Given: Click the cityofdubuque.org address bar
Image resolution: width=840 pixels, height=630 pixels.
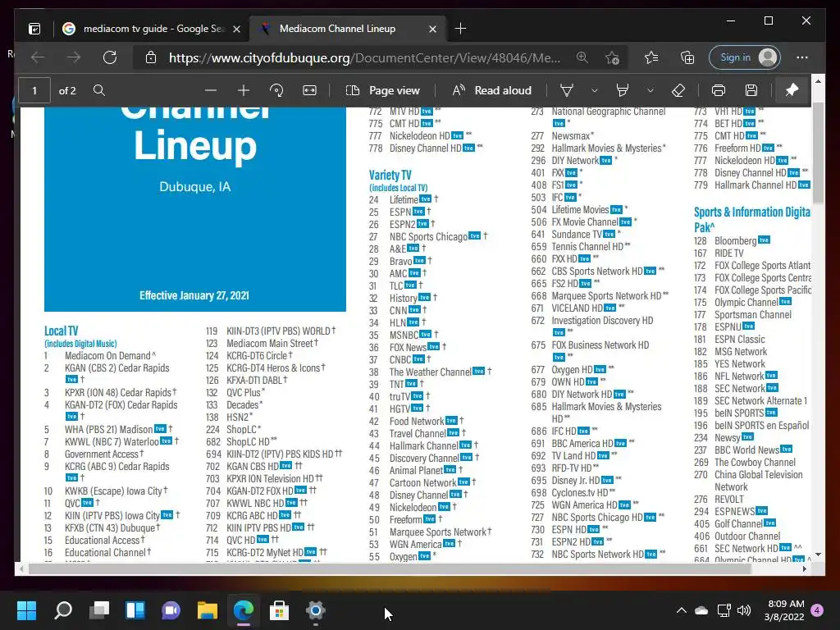Looking at the screenshot, I should 364,58.
